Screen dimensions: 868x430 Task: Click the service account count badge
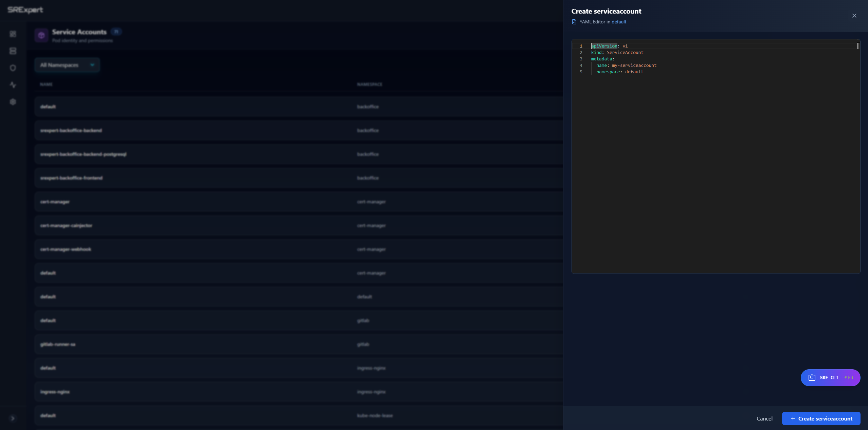(x=116, y=31)
